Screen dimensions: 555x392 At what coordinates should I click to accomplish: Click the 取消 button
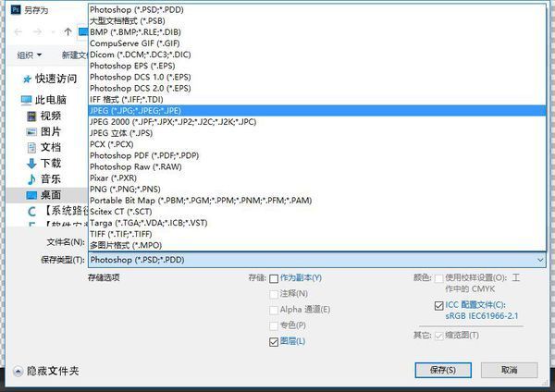(x=508, y=370)
